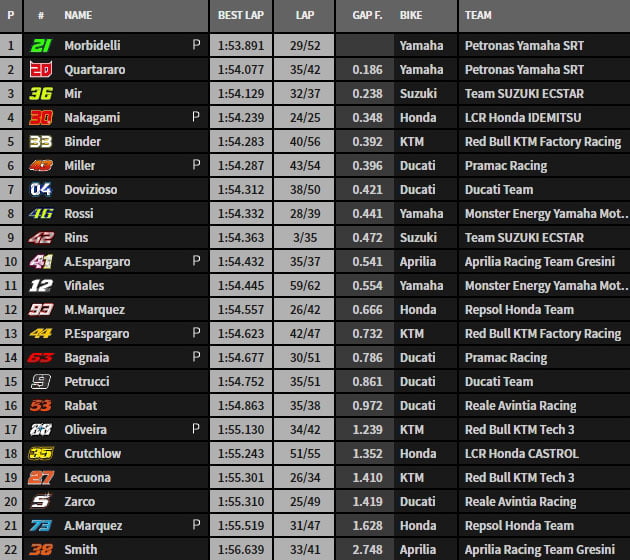Image resolution: width=630 pixels, height=560 pixels.
Task: Open rider name Viñales
Action: (84, 285)
